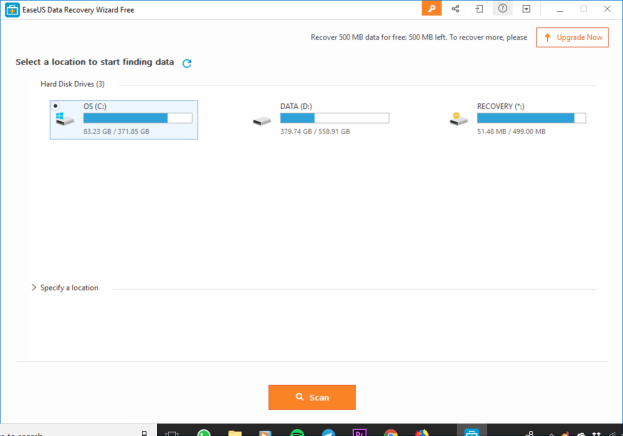Click the Upgrade Now button
Image resolution: width=623 pixels, height=436 pixels.
[x=572, y=37]
